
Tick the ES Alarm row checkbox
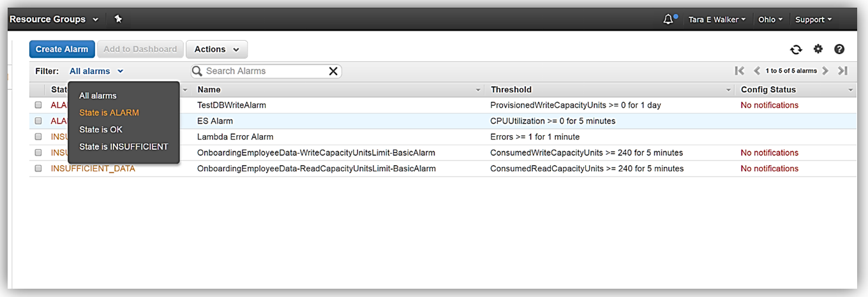click(x=38, y=121)
